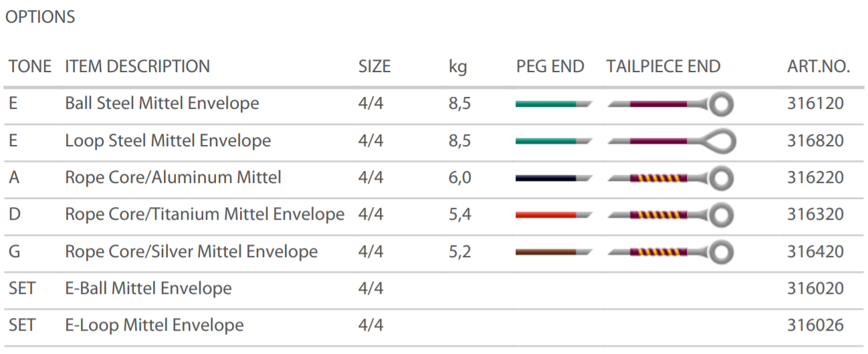
Task: Select Rope Core/Silver Mittel Envelope description
Action: click(x=191, y=252)
